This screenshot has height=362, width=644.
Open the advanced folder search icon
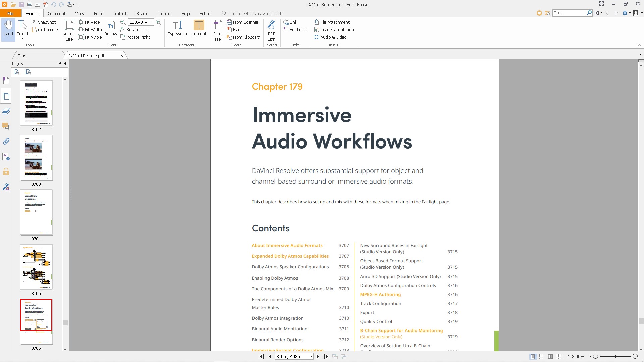coord(547,13)
